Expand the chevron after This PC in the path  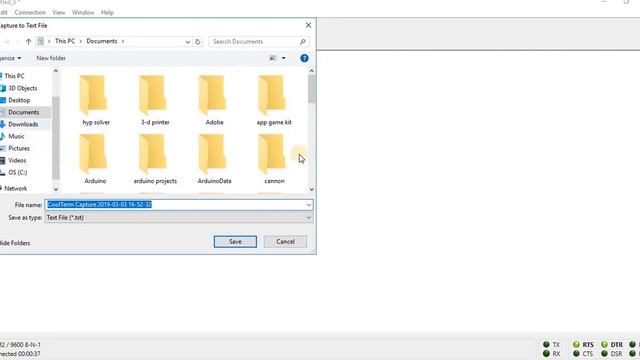pyautogui.click(x=81, y=41)
